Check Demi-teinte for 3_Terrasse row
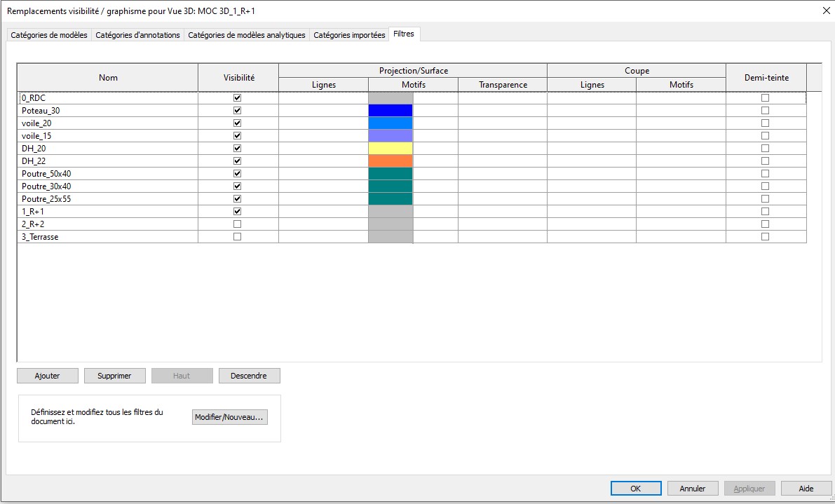Image resolution: width=835 pixels, height=504 pixels. [765, 237]
